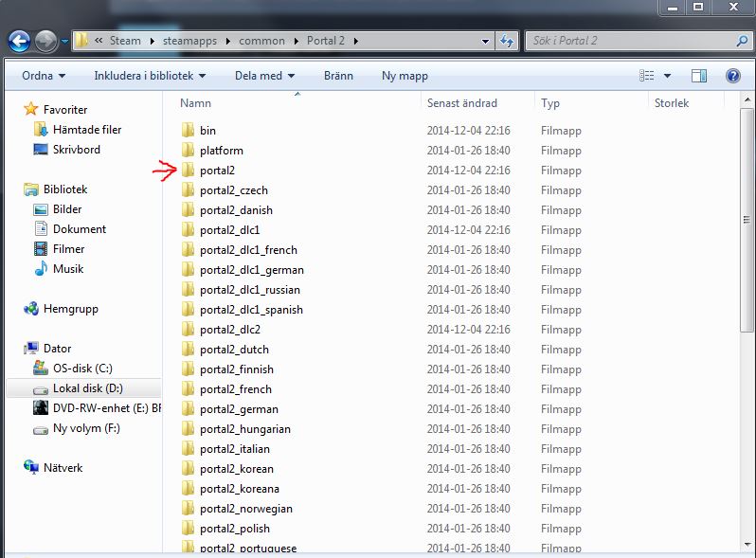The image size is (756, 558).
Task: Select the 'portal2' folder icon
Action: (188, 171)
